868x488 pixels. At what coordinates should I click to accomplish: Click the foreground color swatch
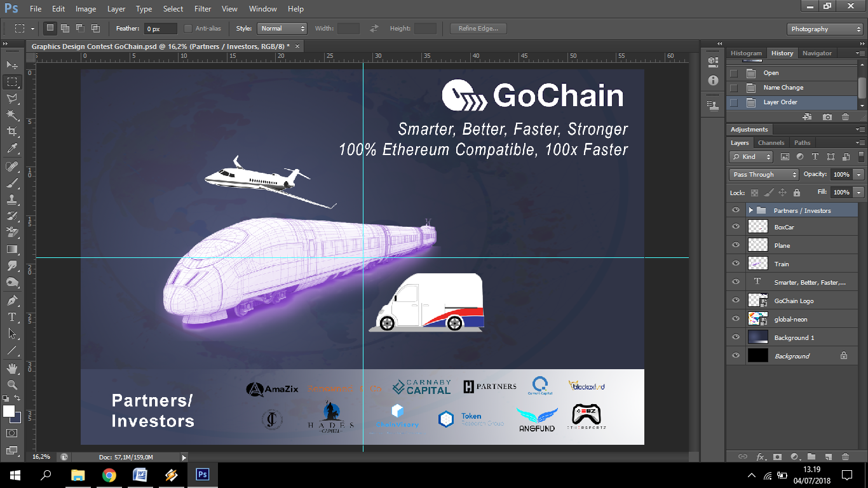(x=9, y=411)
